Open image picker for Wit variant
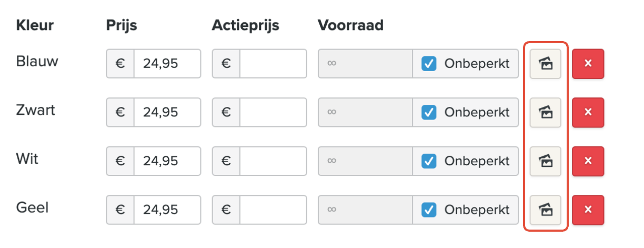The width and height of the screenshot is (644, 248). 545,161
